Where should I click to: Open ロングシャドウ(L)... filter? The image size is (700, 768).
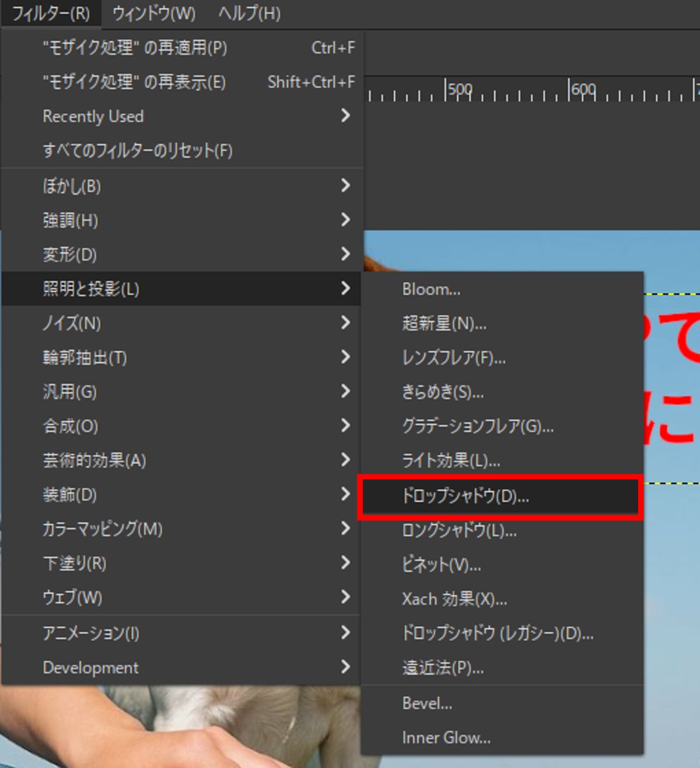click(x=459, y=531)
